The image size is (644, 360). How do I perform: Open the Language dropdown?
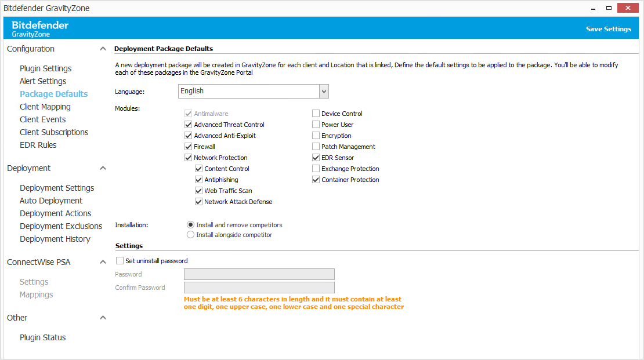click(324, 91)
